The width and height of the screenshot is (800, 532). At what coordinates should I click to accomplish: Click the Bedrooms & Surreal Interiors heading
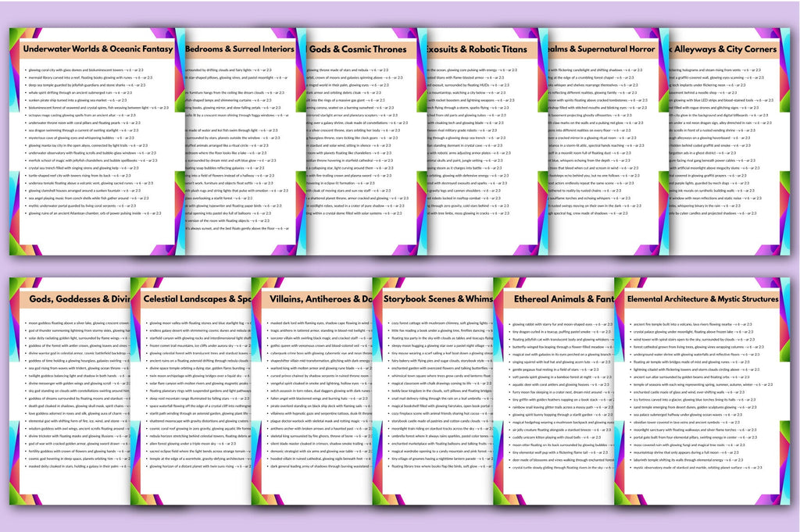pyautogui.click(x=240, y=49)
